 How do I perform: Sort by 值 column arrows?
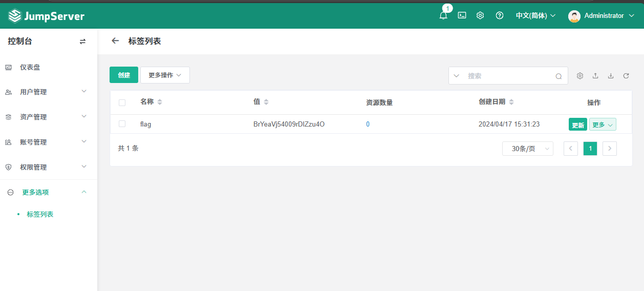[x=266, y=102]
